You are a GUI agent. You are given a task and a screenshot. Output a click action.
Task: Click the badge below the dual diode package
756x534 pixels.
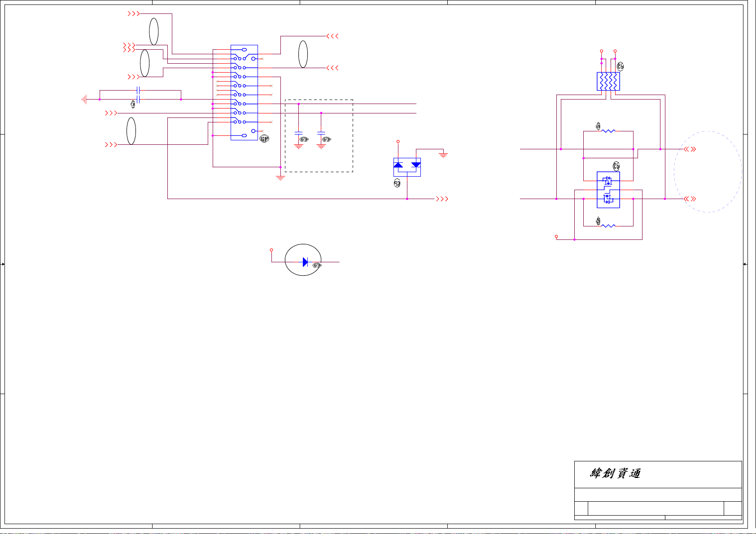pyautogui.click(x=397, y=183)
